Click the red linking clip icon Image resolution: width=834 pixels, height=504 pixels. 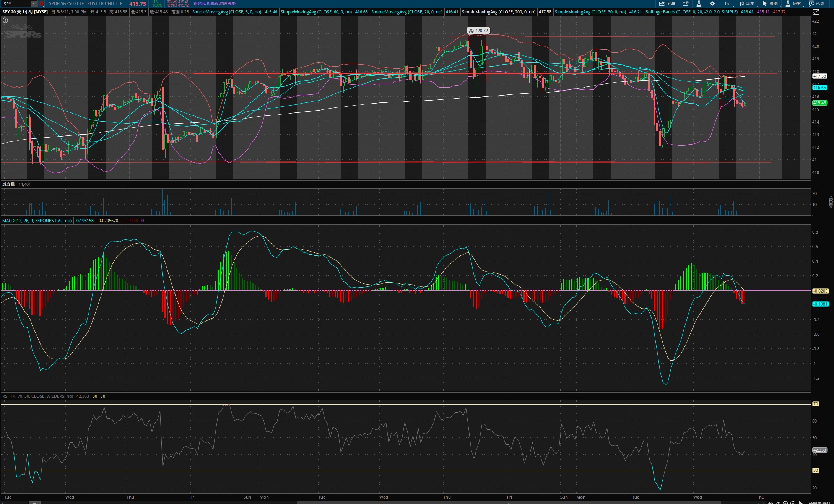click(x=41, y=3)
